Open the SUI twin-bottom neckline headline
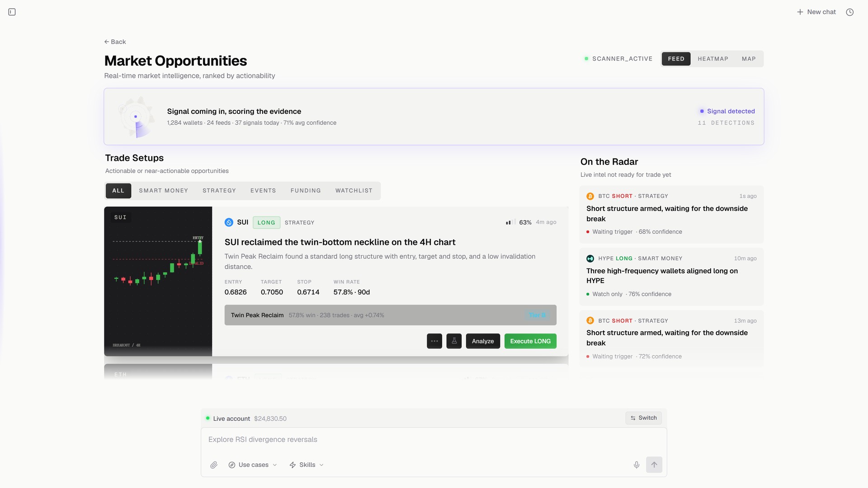This screenshot has height=488, width=868. 340,242
